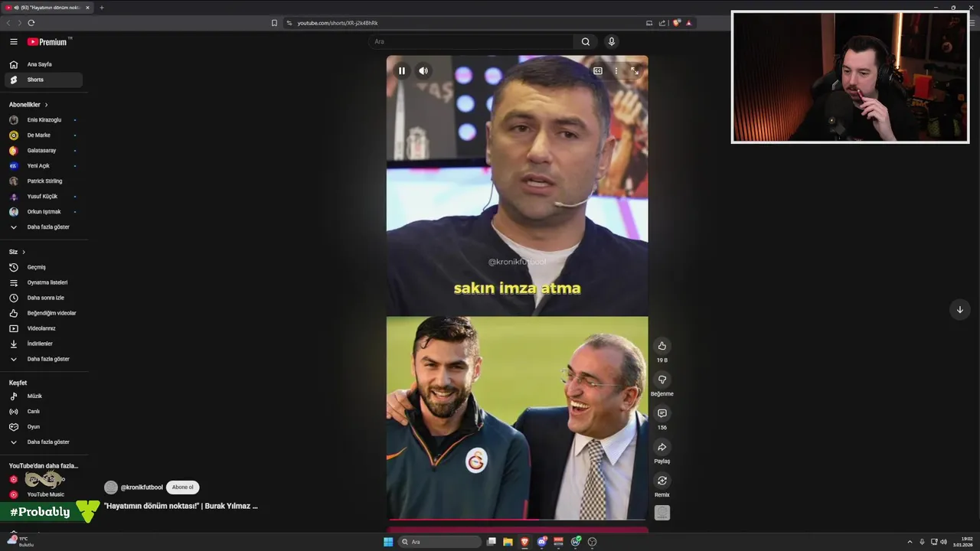Select the 'Hayatımın dönüm nokt..' browser tab
Viewport: 980px width, 551px height.
coord(47,8)
